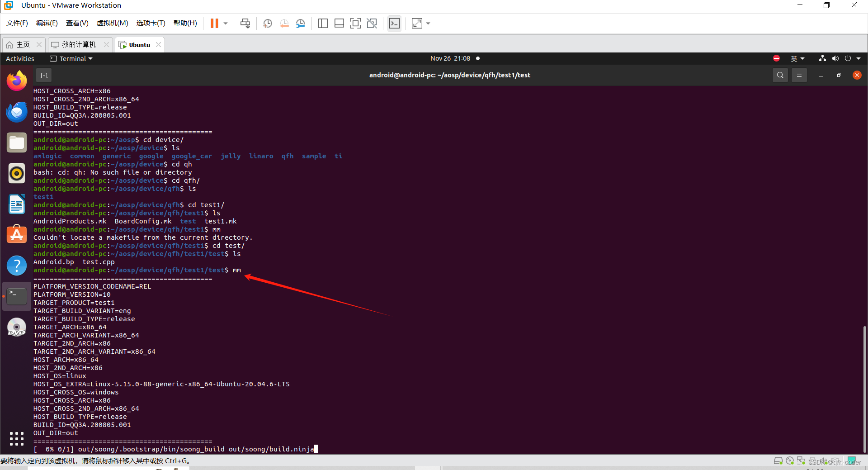Open the 选项卡(T) menu
Image resolution: width=868 pixels, height=470 pixels.
(151, 23)
